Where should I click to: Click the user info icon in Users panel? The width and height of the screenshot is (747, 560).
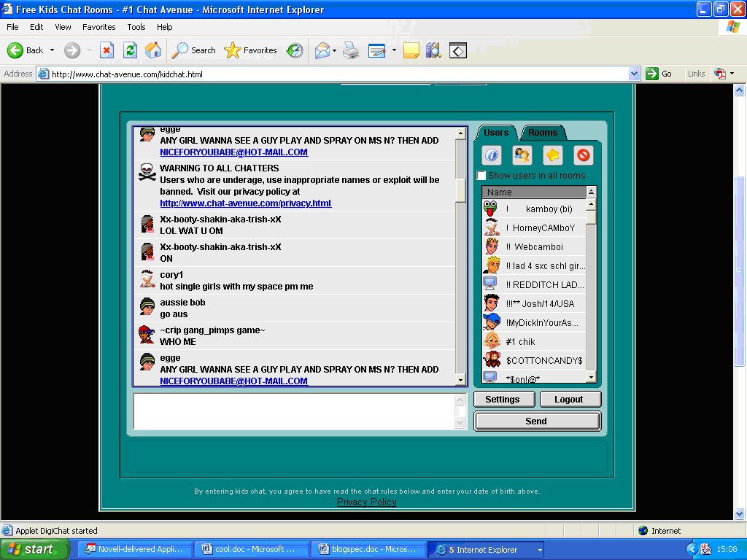click(x=492, y=155)
